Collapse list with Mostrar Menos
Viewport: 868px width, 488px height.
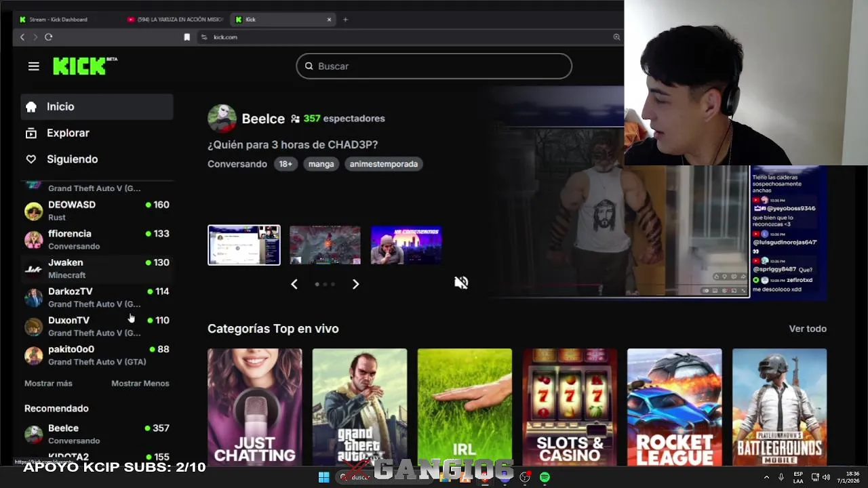click(140, 383)
